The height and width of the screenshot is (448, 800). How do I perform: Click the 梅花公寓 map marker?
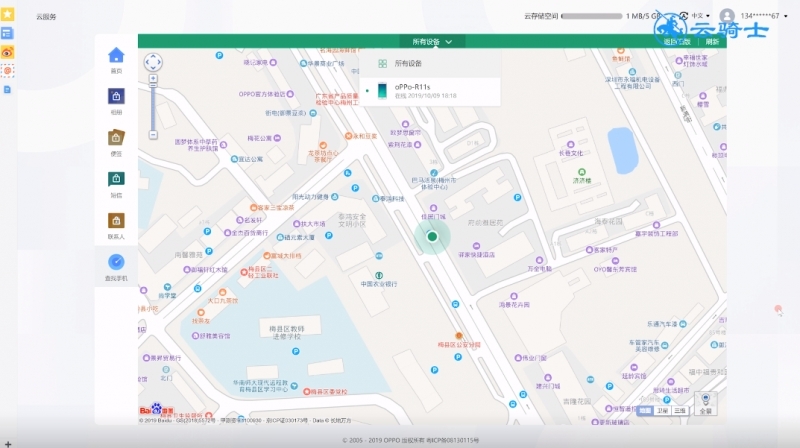pos(277,138)
